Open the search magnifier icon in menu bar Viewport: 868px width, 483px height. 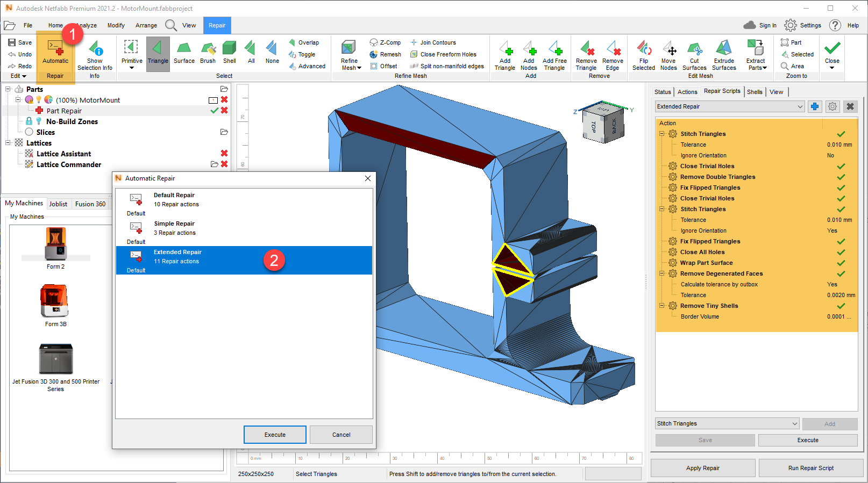[171, 25]
